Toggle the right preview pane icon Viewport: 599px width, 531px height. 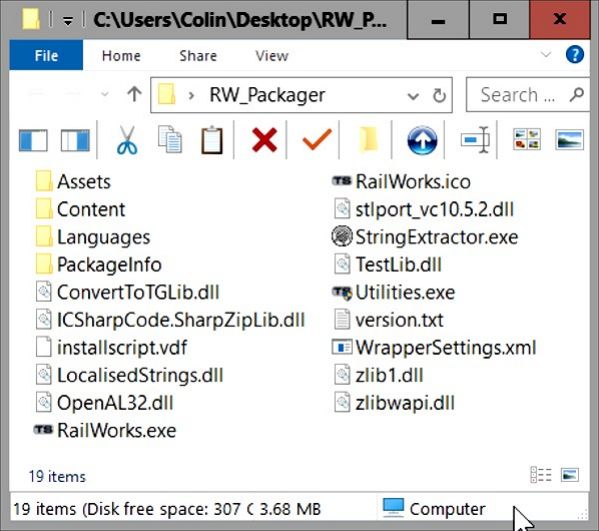[75, 140]
